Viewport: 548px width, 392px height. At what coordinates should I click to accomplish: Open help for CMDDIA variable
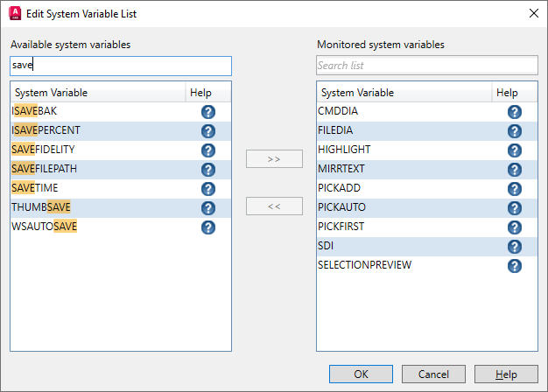click(x=515, y=112)
